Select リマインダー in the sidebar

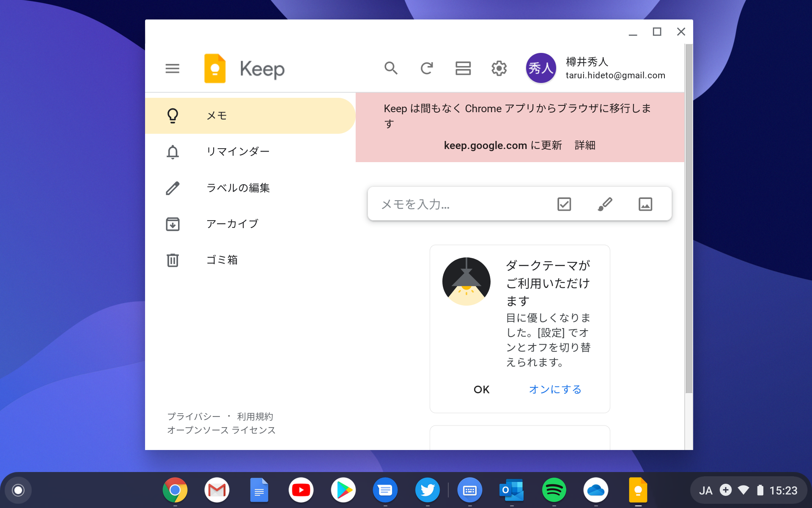pyautogui.click(x=238, y=152)
